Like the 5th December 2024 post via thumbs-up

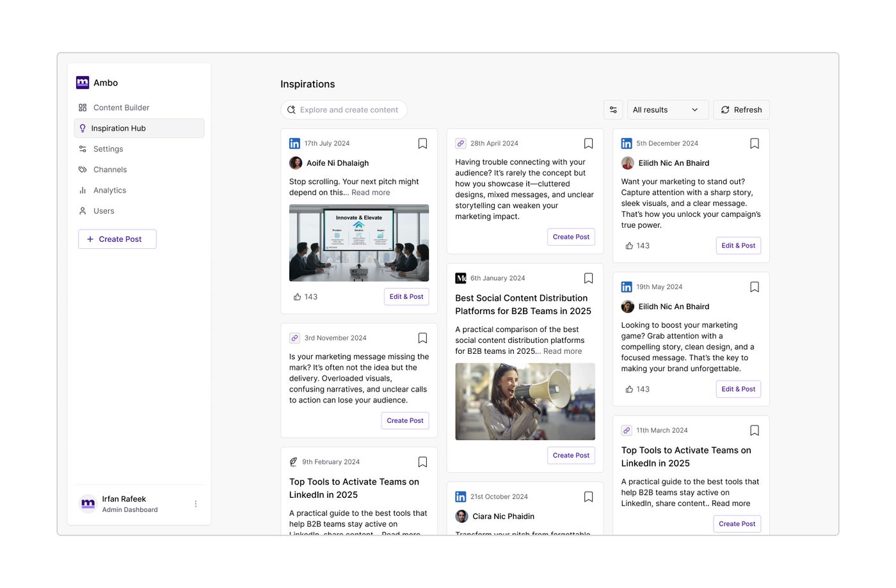[629, 246]
